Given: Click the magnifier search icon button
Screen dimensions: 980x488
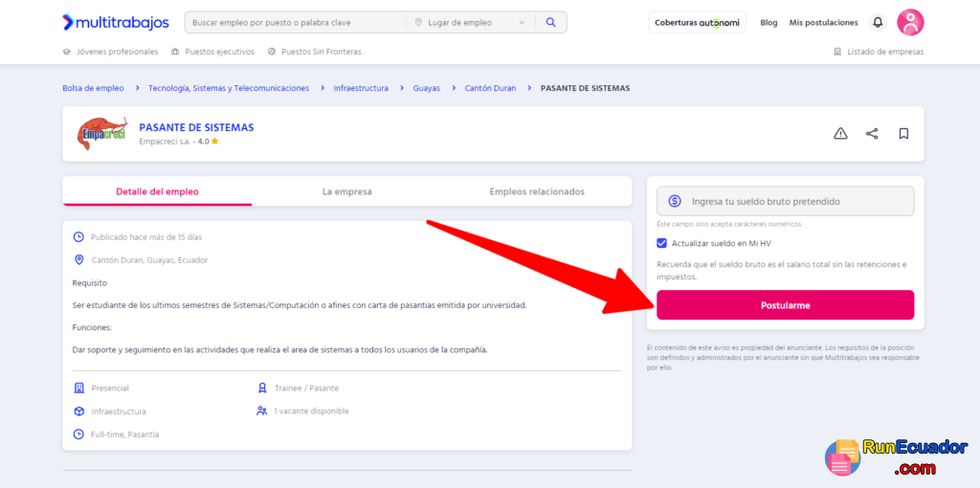Looking at the screenshot, I should [550, 23].
